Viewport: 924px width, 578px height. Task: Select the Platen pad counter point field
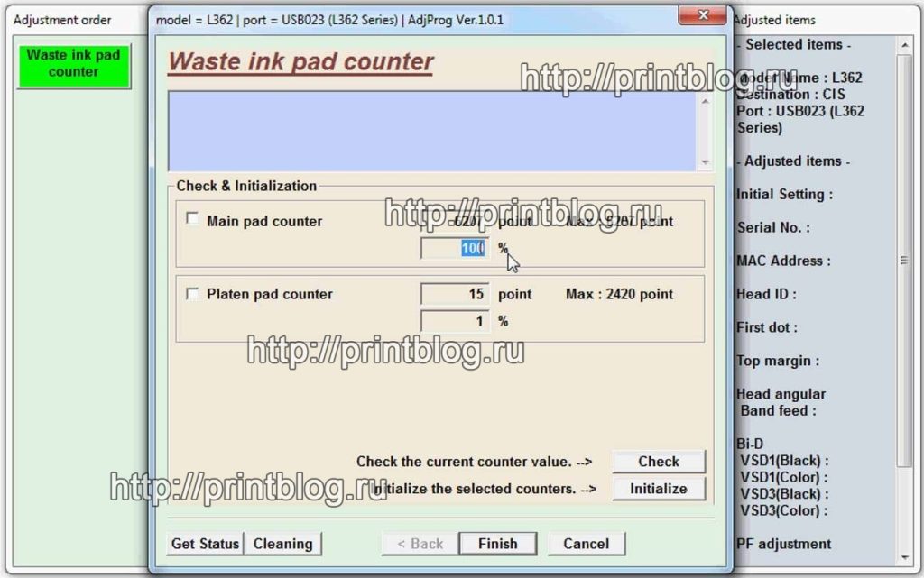tap(455, 294)
